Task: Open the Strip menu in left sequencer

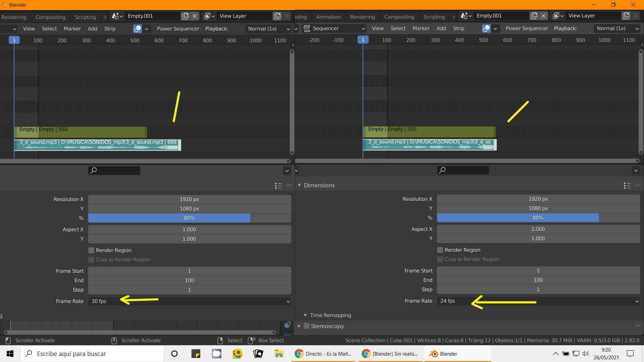Action: click(110, 29)
